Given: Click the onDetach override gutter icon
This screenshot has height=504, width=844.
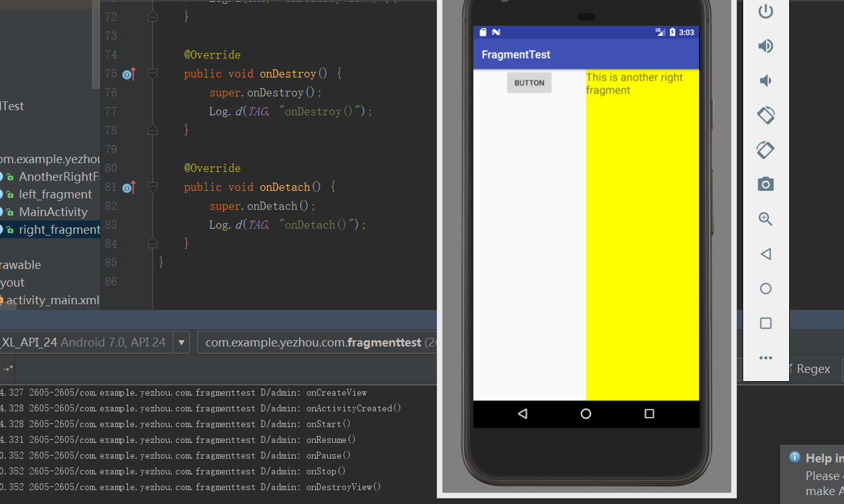Looking at the screenshot, I should click(x=129, y=188).
